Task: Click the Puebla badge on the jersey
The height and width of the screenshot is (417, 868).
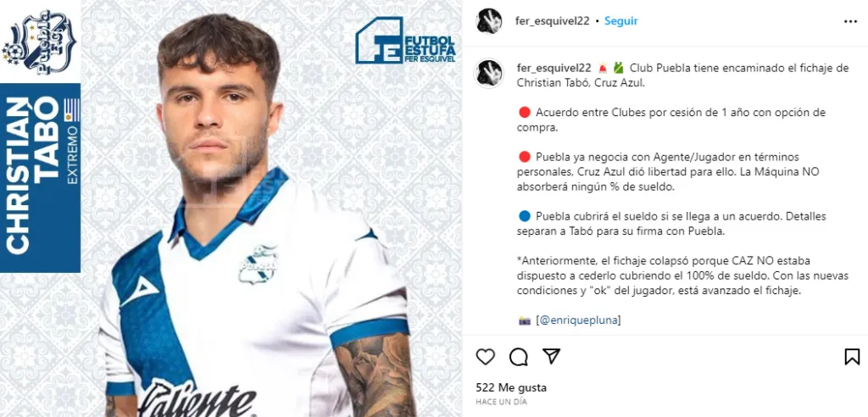Action: click(259, 264)
